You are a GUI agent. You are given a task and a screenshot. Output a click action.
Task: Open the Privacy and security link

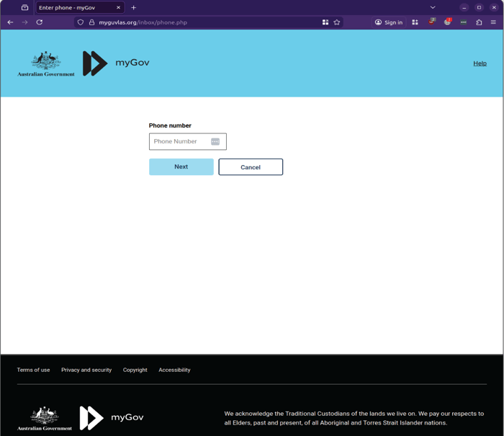click(86, 370)
